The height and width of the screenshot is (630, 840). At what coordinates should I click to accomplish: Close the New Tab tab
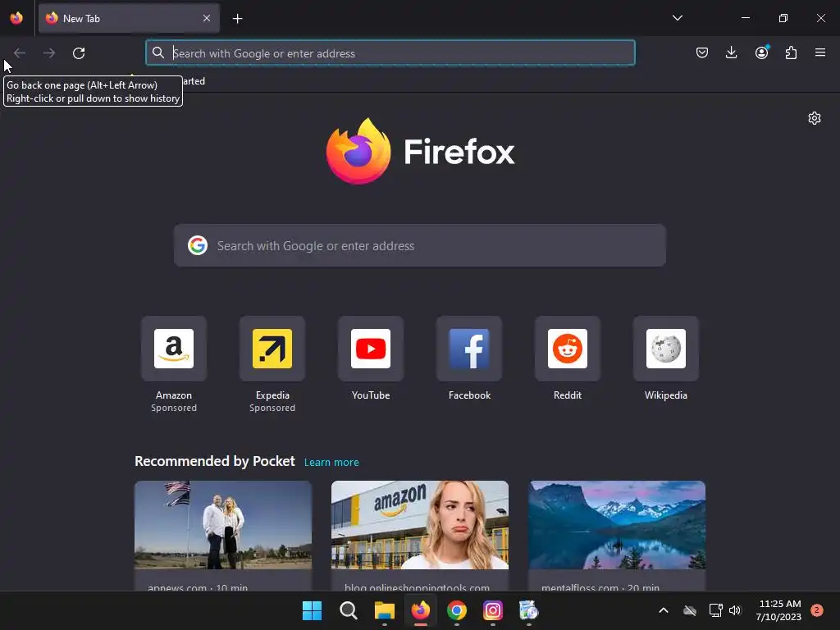(207, 18)
